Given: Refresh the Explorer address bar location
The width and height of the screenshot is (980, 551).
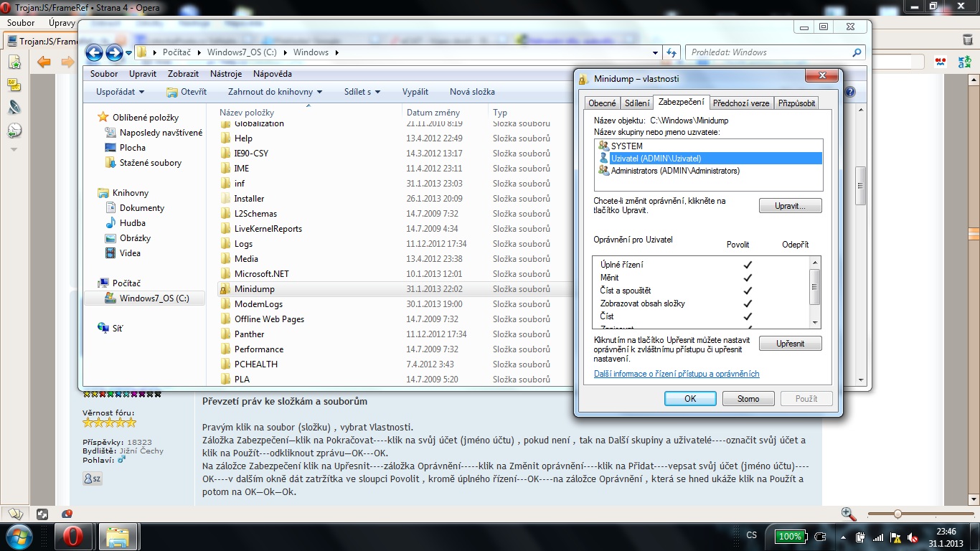Looking at the screenshot, I should click(672, 52).
